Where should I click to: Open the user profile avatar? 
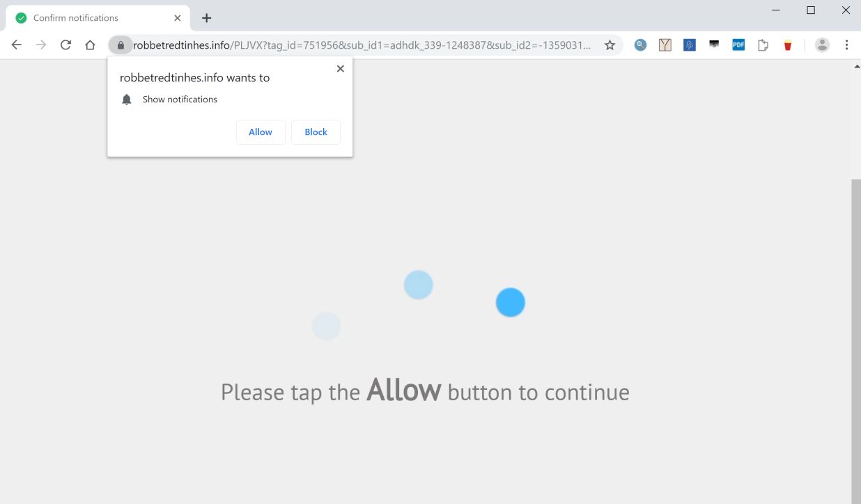click(822, 45)
